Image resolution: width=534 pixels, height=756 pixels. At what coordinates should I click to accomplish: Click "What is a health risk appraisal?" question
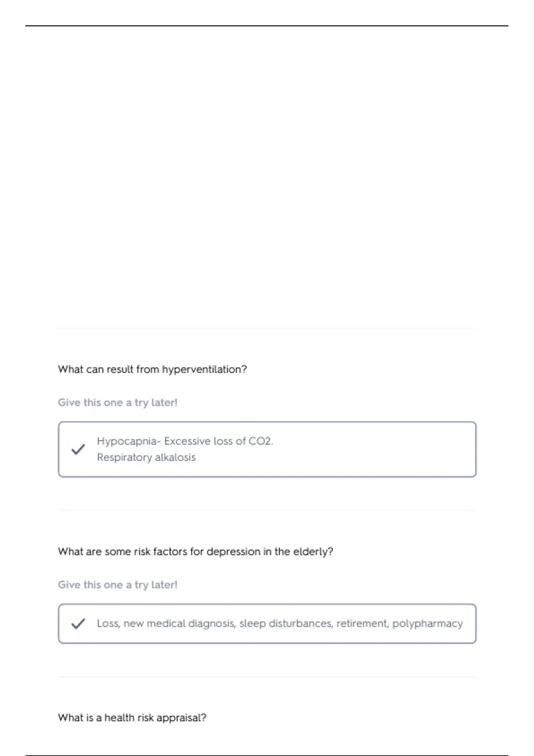(x=132, y=718)
